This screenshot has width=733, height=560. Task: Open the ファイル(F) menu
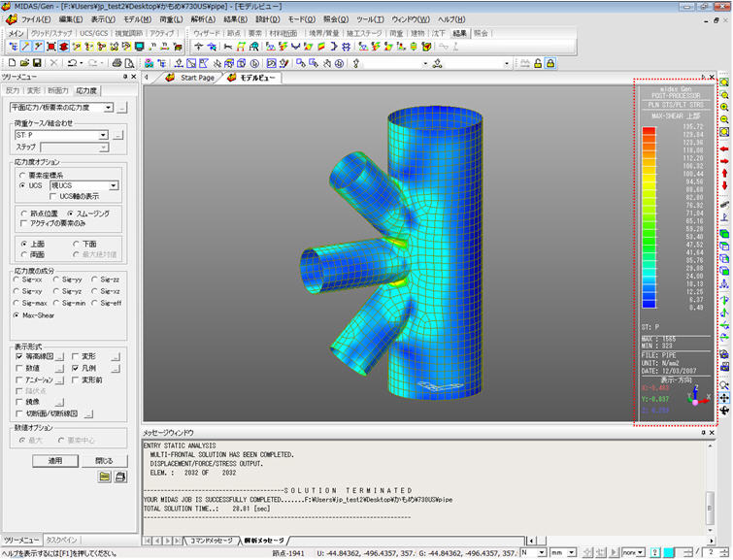click(36, 19)
